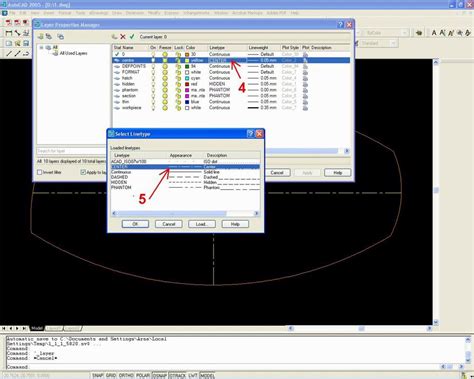
Task: Click OK in the Select Linetype dialog
Action: point(135,224)
